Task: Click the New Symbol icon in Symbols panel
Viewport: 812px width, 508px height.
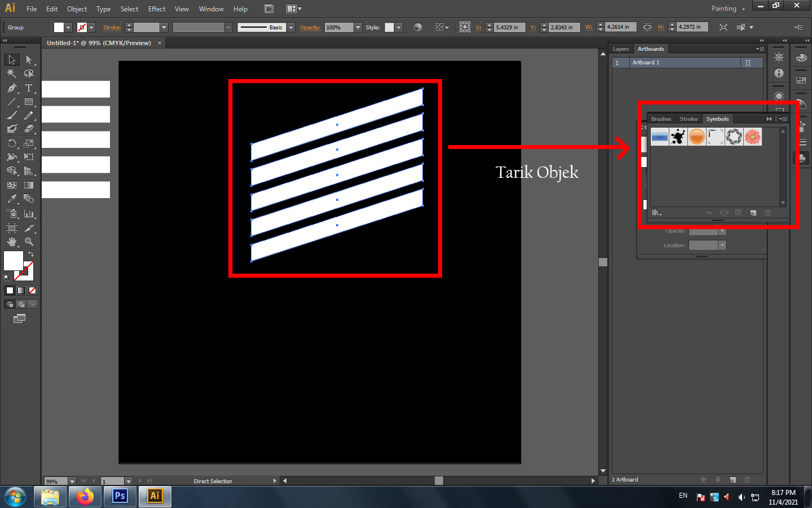Action: (x=753, y=213)
